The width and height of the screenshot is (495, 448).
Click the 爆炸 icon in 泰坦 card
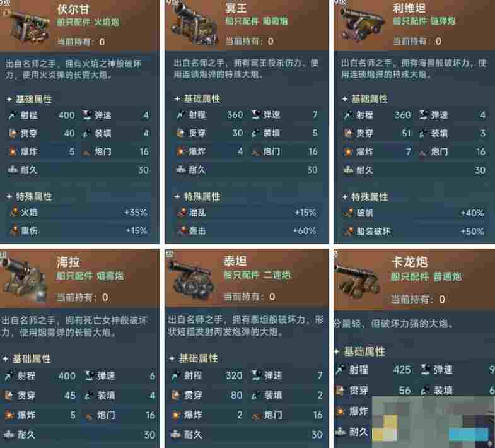click(x=175, y=414)
